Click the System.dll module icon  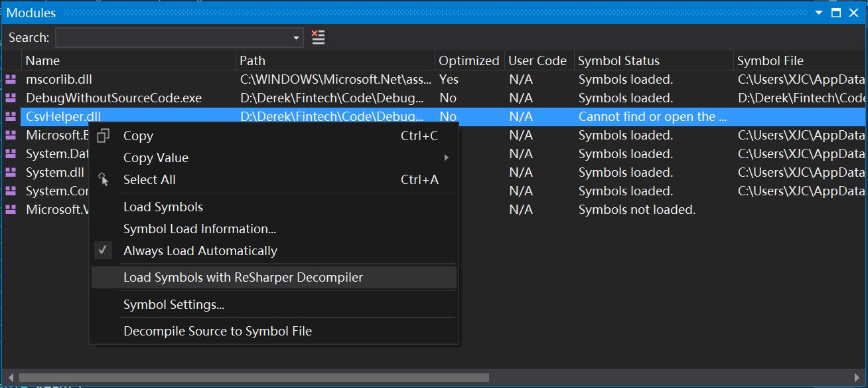11,172
